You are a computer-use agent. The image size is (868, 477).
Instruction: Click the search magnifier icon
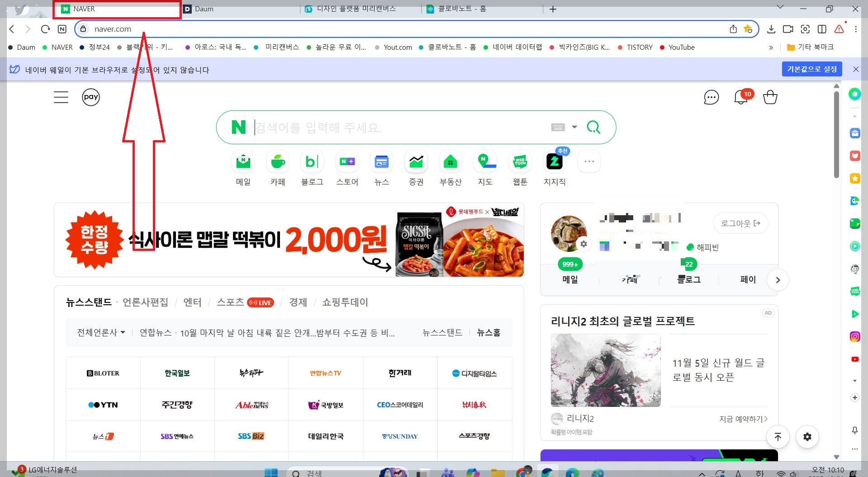point(593,127)
